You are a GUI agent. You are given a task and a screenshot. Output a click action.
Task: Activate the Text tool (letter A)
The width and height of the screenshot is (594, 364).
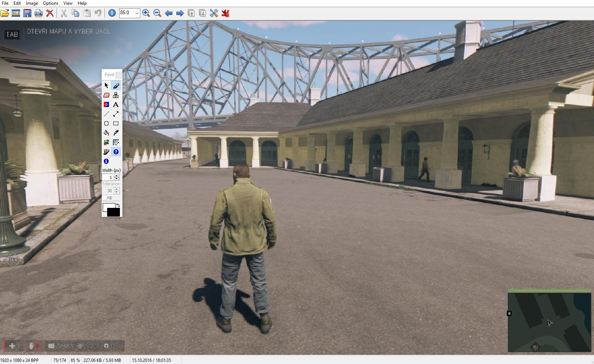pyautogui.click(x=116, y=104)
